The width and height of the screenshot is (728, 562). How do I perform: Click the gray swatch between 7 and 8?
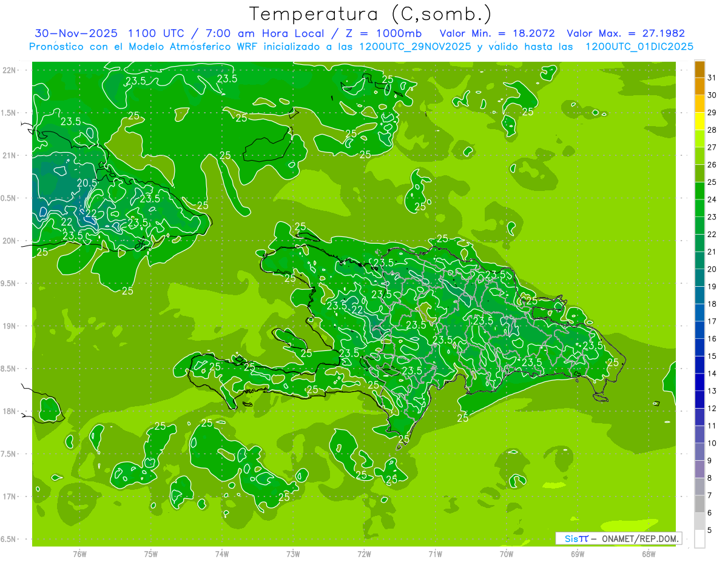[699, 487]
